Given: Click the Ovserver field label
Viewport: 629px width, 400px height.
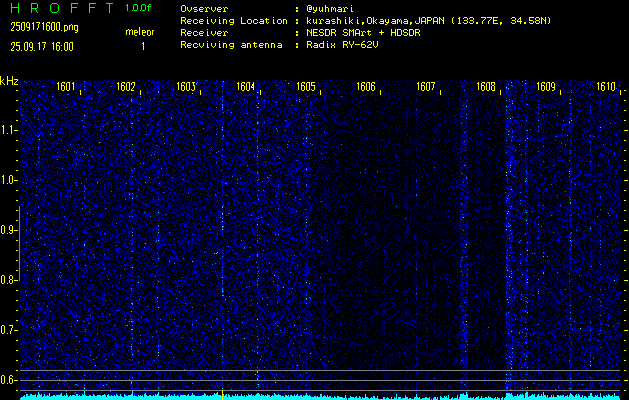Looking at the screenshot, I should 204,9.
